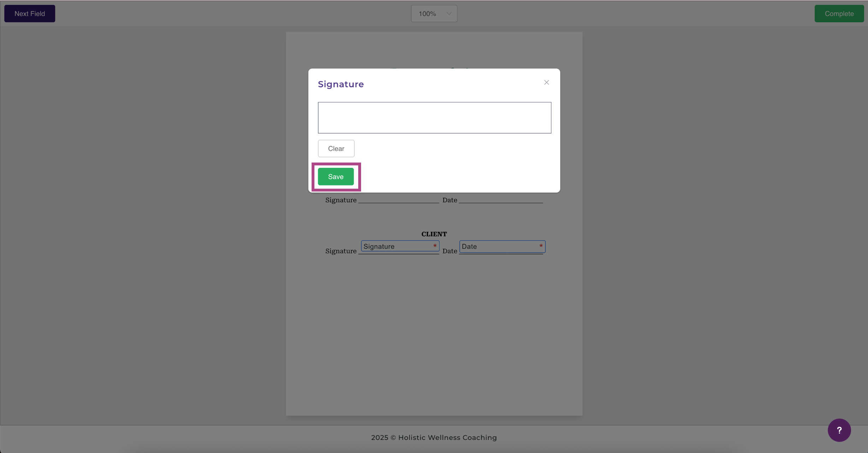Click the CLIENT heading in document

[x=434, y=234]
